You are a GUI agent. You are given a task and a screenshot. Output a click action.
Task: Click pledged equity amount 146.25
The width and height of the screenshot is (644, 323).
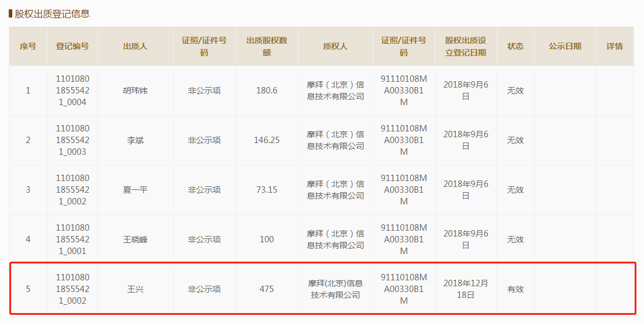266,140
